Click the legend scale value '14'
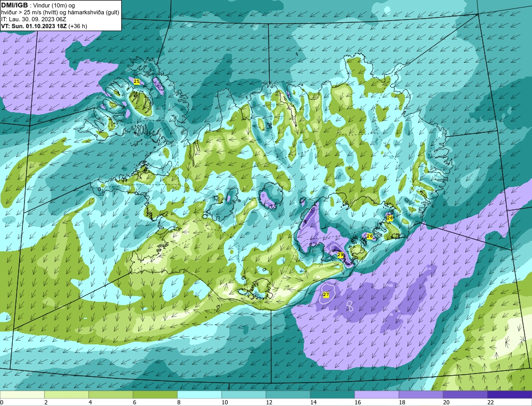The height and width of the screenshot is (406, 532). click(313, 402)
